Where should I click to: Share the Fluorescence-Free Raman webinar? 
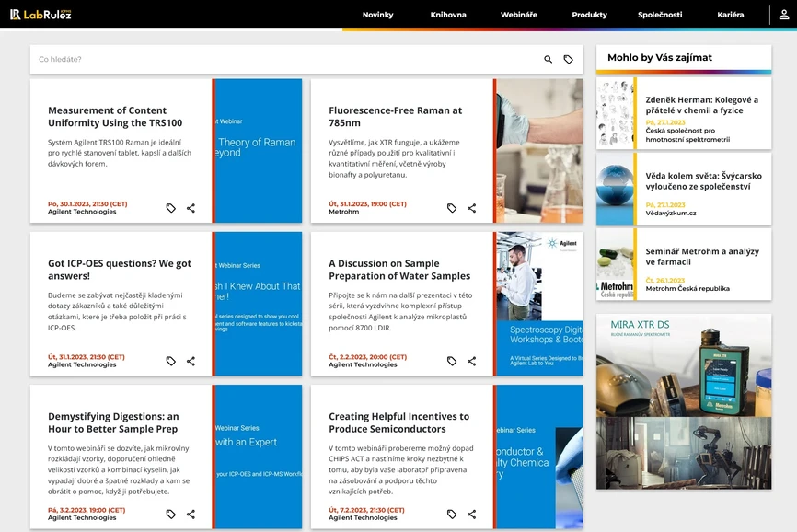pos(472,208)
